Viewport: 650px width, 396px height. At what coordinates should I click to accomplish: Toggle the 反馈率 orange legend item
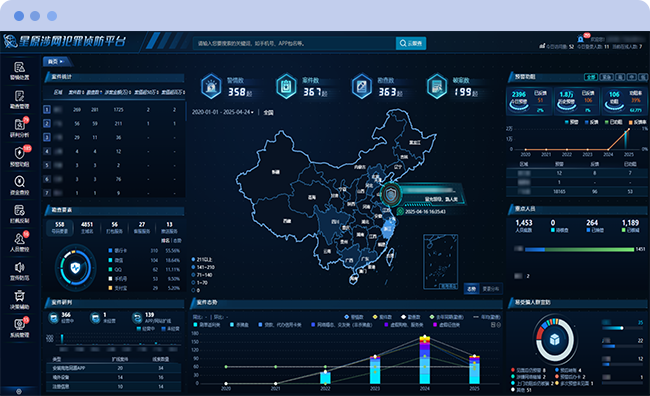[x=637, y=122]
